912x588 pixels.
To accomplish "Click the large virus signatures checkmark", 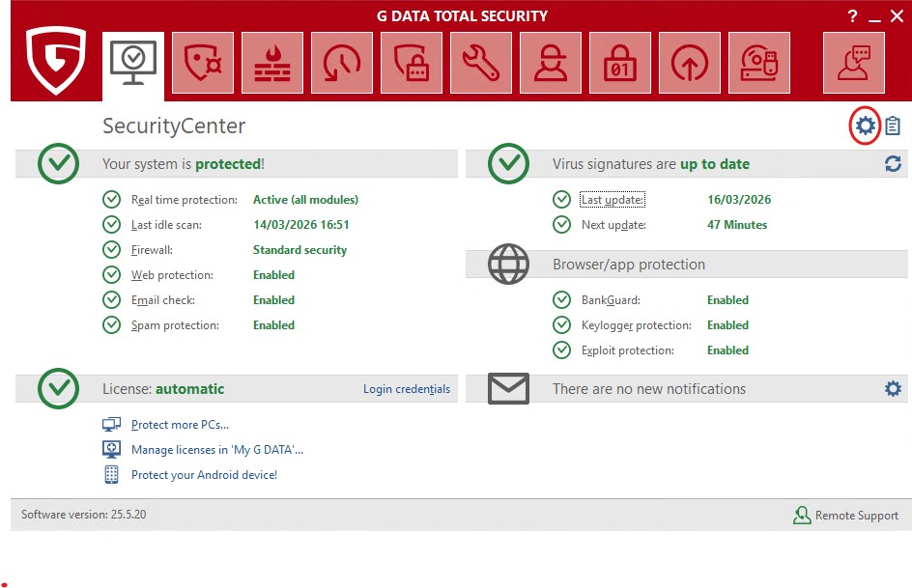I will [508, 164].
